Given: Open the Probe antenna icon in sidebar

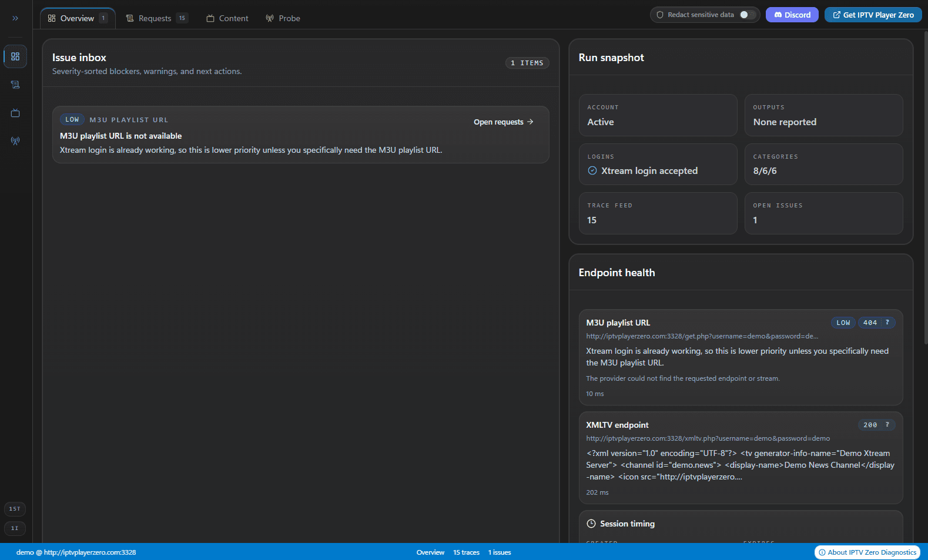Looking at the screenshot, I should tap(15, 141).
